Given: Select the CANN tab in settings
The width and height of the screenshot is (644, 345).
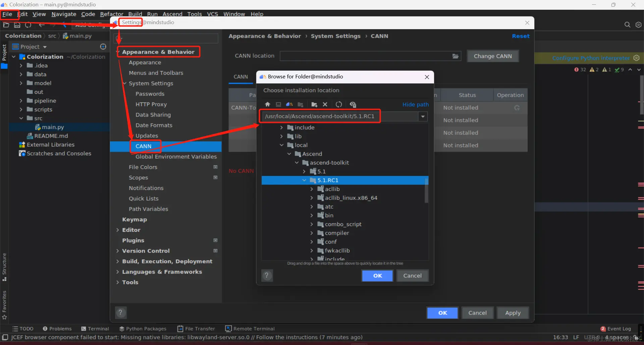Looking at the screenshot, I should [241, 77].
